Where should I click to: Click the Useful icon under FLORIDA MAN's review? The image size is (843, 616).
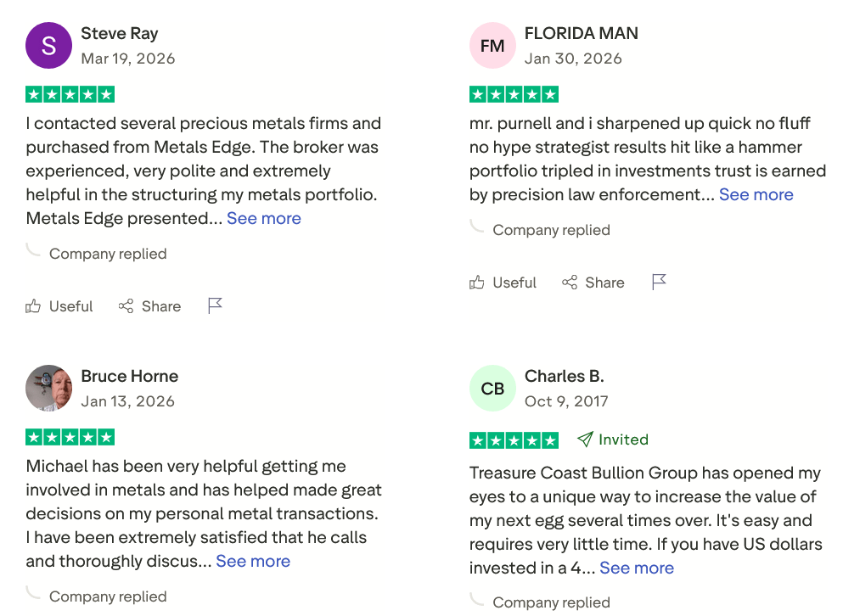(x=477, y=282)
